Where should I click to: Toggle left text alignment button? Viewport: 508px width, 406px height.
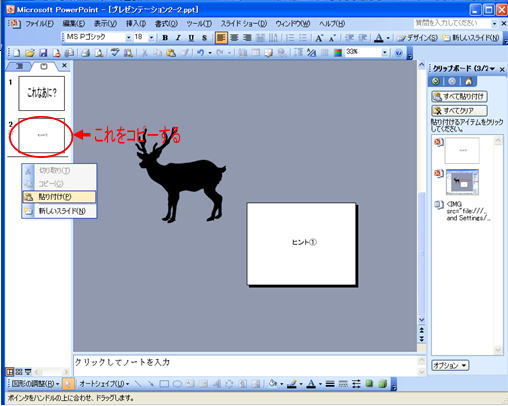pos(221,38)
